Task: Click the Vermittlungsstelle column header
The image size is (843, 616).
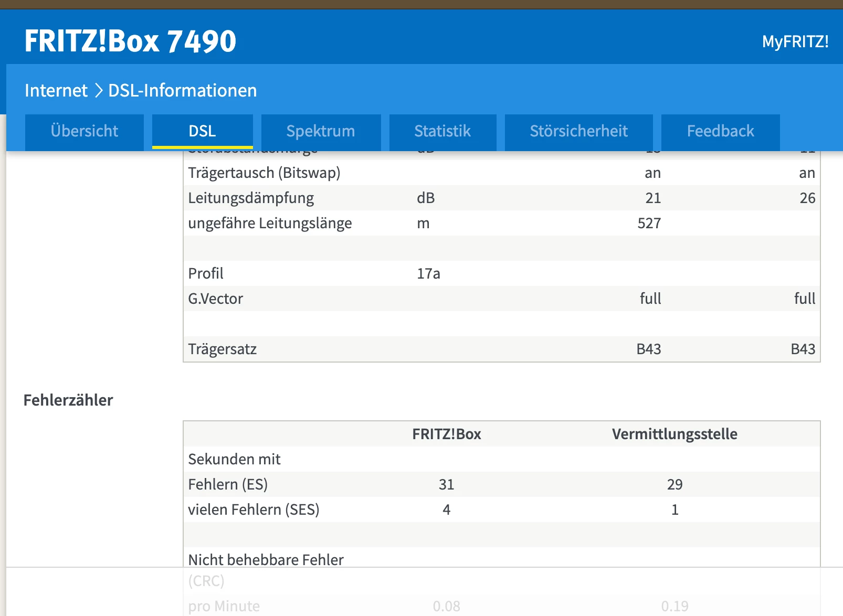Action: pyautogui.click(x=675, y=434)
